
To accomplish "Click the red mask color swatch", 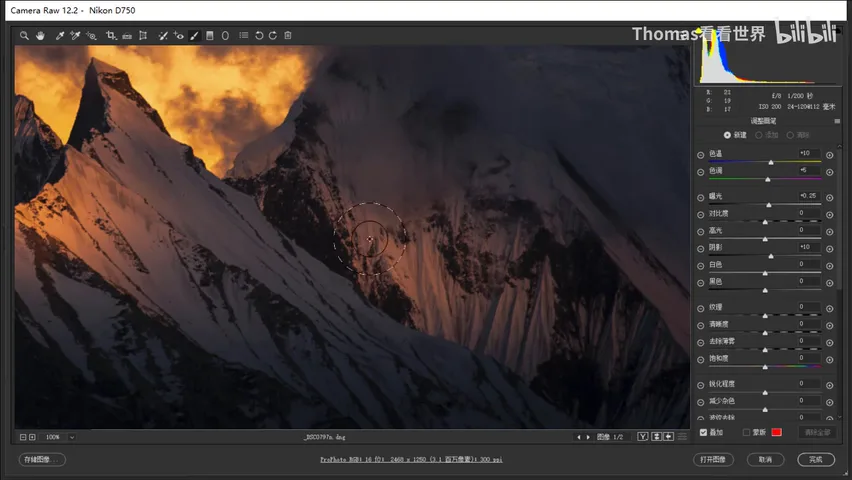I will [776, 432].
